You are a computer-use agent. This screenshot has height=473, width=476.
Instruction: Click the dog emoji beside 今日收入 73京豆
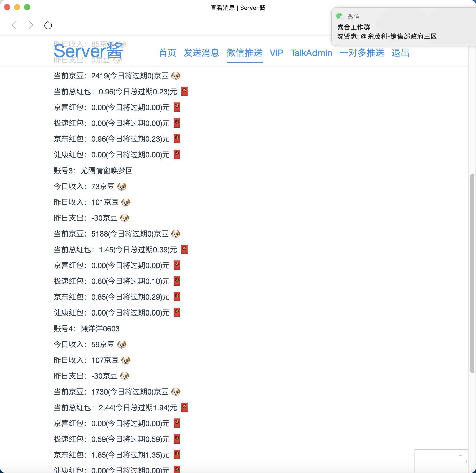122,186
